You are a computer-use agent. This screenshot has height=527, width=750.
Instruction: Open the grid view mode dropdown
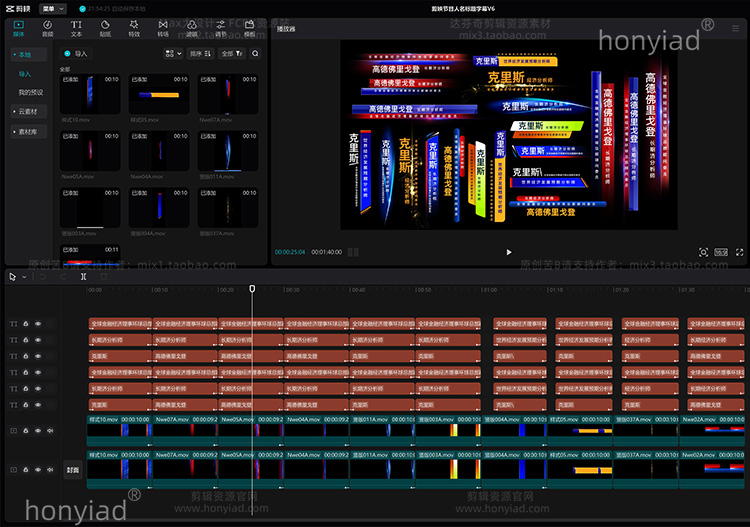(x=173, y=54)
